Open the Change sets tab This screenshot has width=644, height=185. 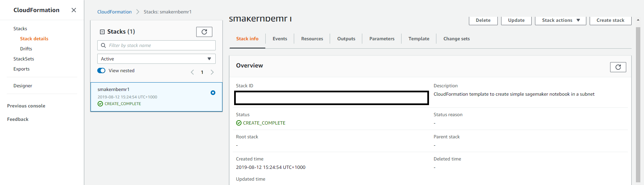point(457,39)
